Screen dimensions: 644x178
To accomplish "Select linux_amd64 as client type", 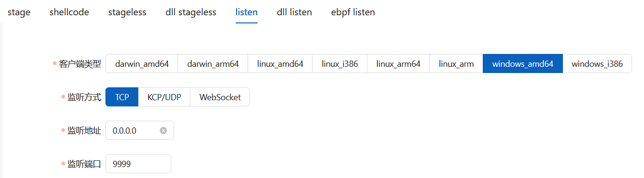I will tap(280, 63).
